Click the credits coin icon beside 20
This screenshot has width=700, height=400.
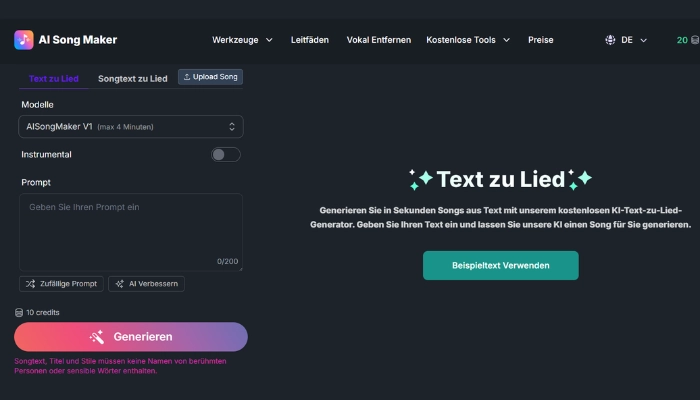click(695, 40)
